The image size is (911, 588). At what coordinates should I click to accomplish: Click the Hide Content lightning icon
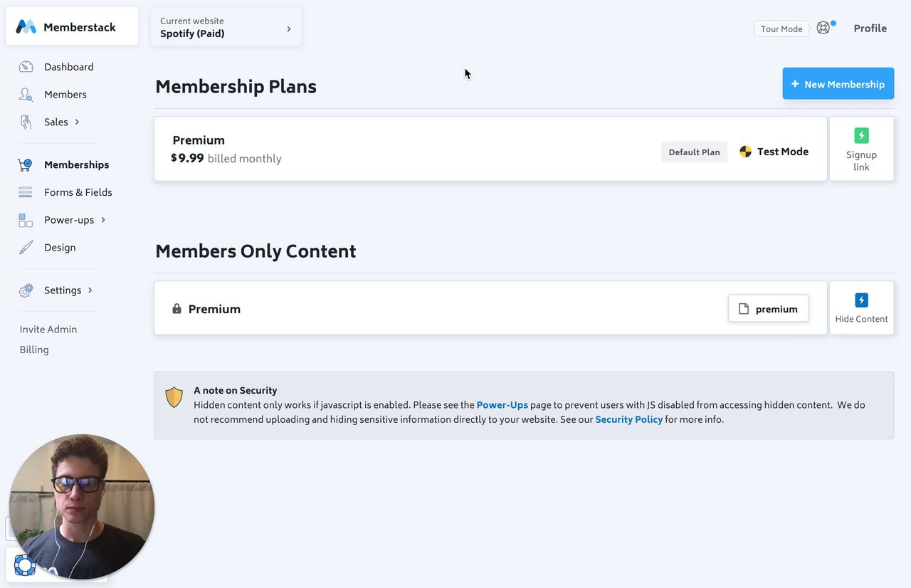[861, 300]
